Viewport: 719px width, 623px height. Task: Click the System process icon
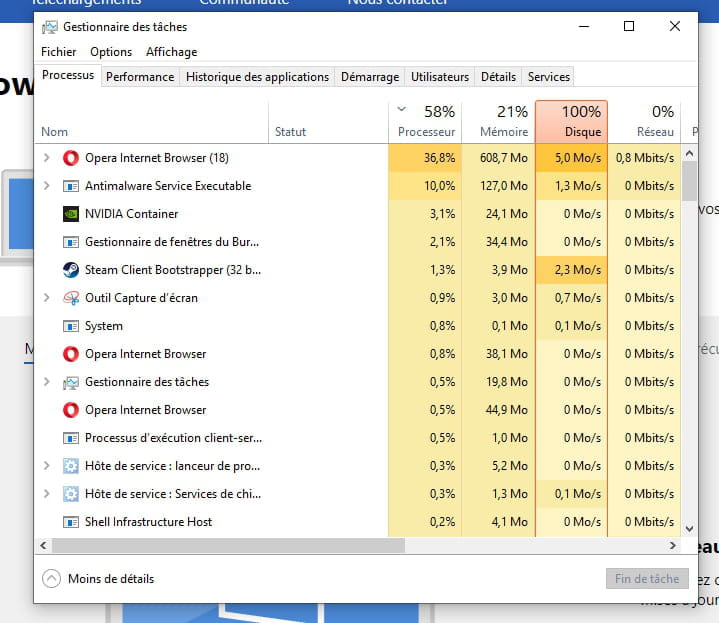coord(71,326)
